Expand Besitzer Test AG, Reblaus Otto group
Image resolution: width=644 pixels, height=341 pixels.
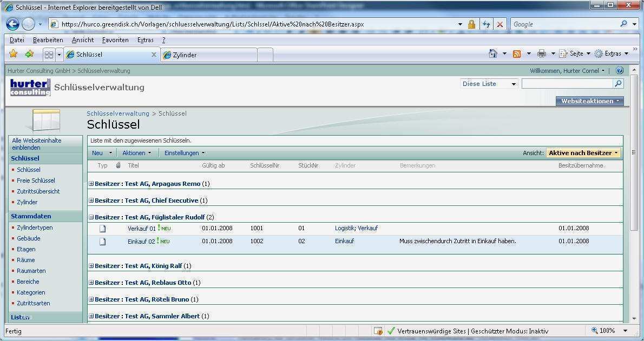click(x=91, y=283)
